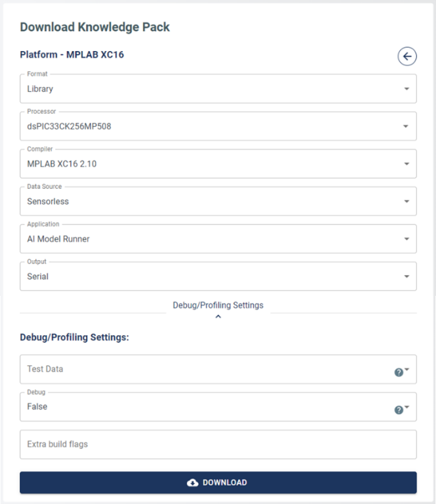Screen dimensions: 436x504
Task: Click the Extra build flags input field
Action: pos(218,444)
